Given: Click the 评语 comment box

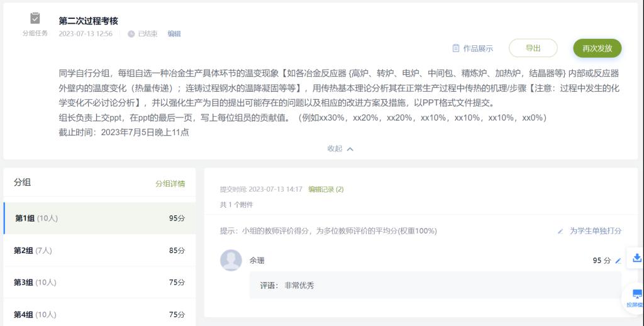Looking at the screenshot, I should [435, 285].
